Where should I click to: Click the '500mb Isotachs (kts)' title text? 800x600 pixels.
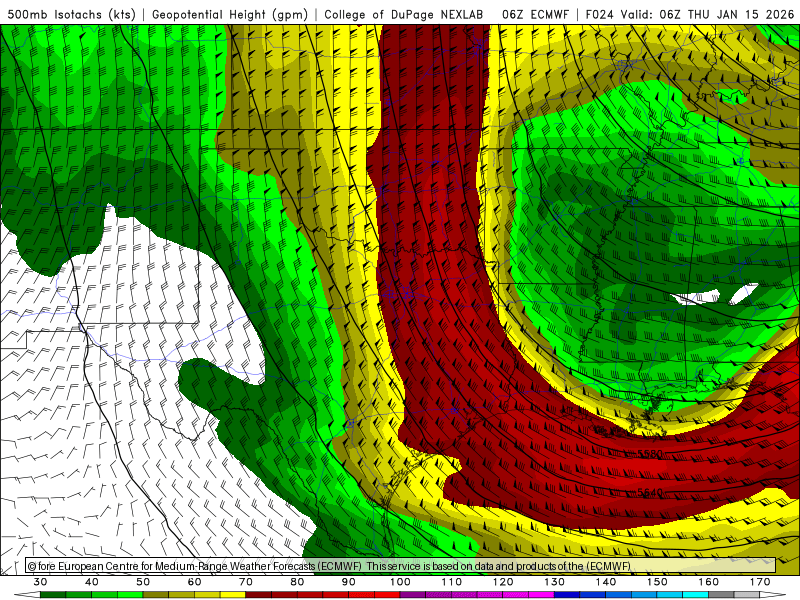point(71,15)
